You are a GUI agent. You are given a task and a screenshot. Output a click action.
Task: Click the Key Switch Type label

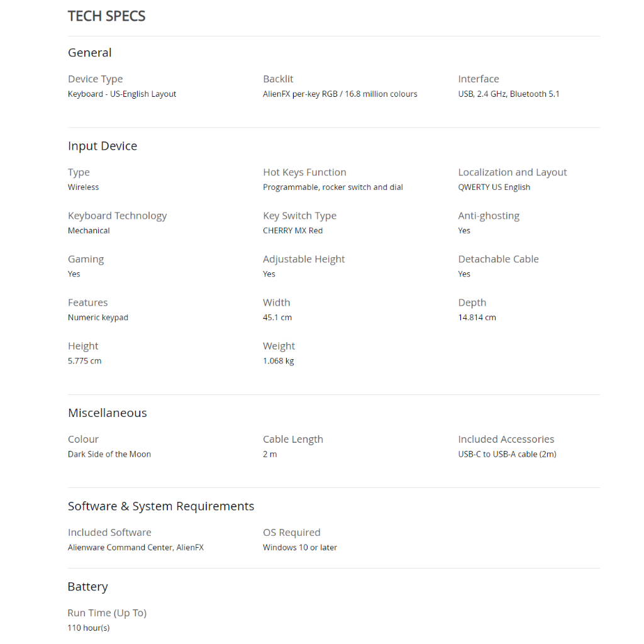[299, 216]
